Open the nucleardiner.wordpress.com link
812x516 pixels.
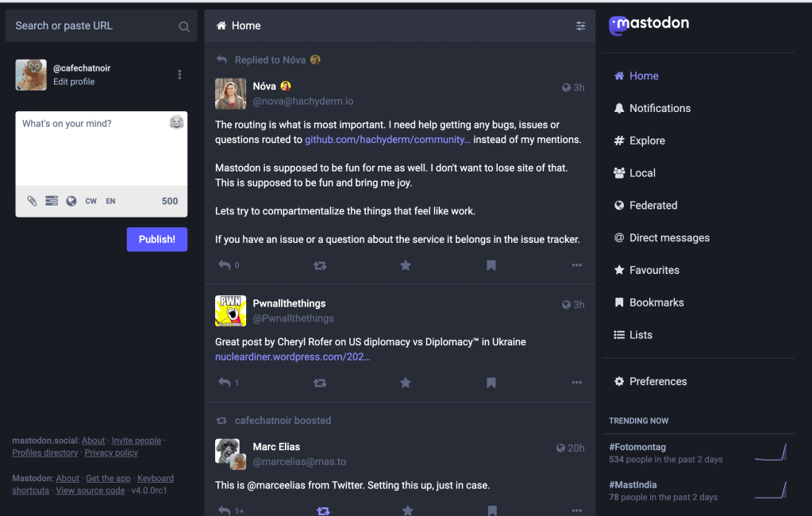tap(292, 356)
